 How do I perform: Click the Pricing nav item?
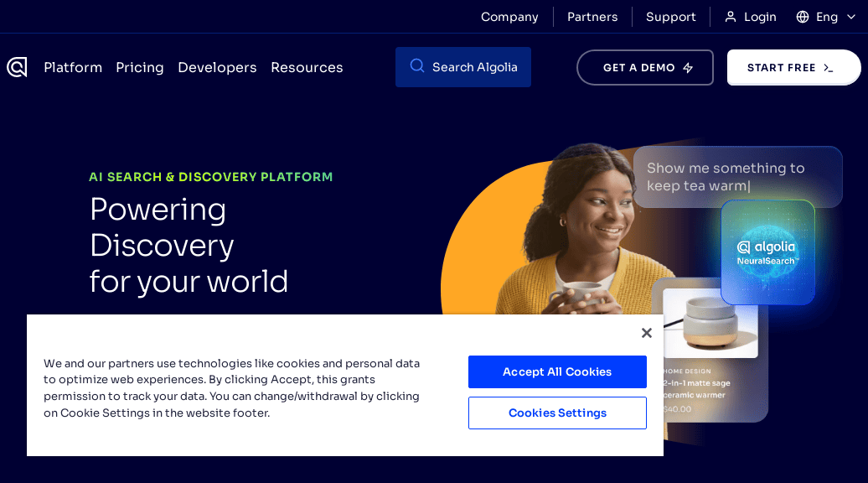point(140,67)
